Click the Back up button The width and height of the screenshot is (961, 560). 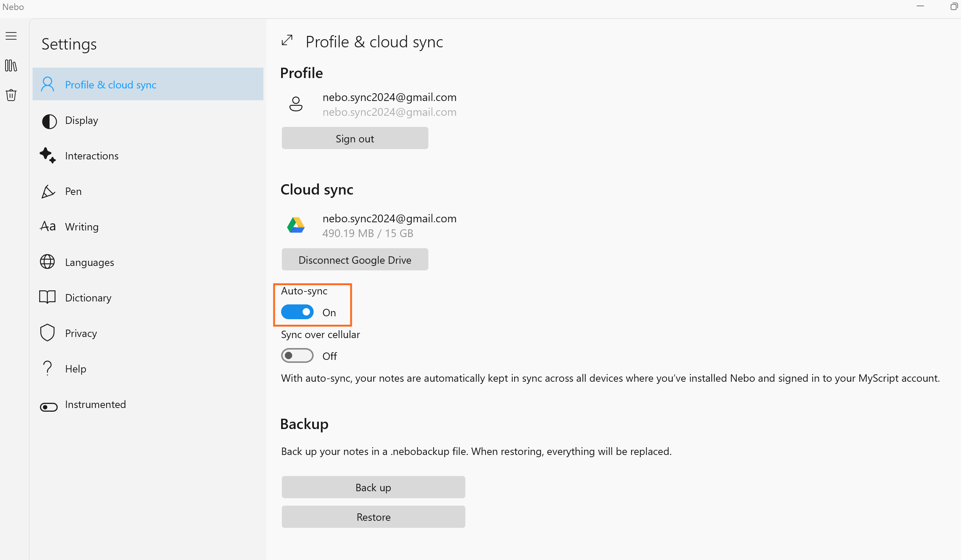pos(373,487)
